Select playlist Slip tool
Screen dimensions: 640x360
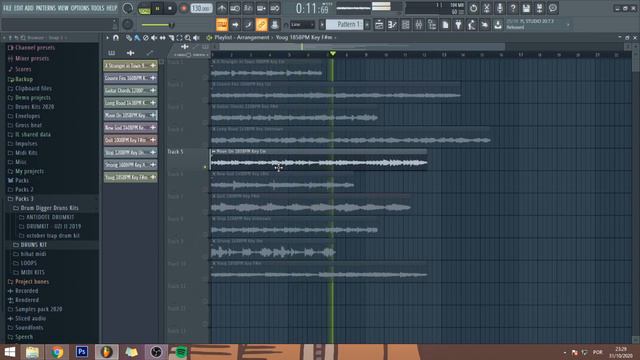(162, 38)
